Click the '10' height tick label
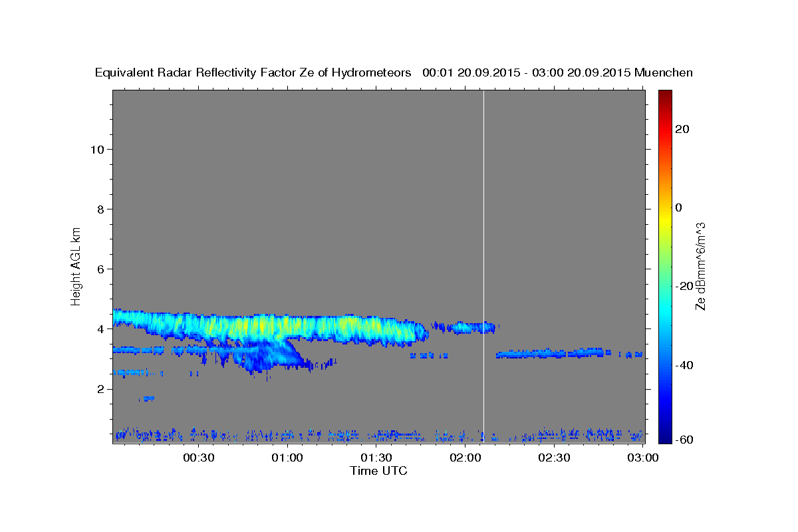Screen dimensions: 798x532 point(96,149)
